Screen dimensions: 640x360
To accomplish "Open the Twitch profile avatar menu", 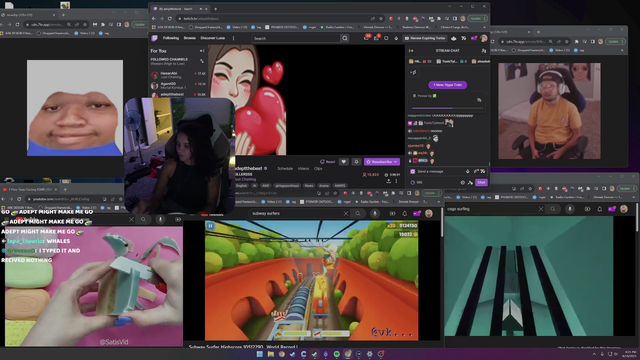I will point(484,38).
